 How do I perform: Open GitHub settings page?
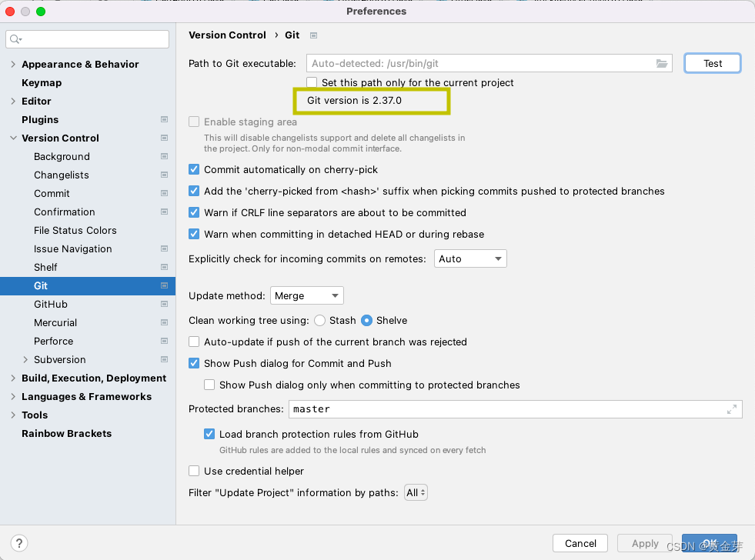coord(51,304)
